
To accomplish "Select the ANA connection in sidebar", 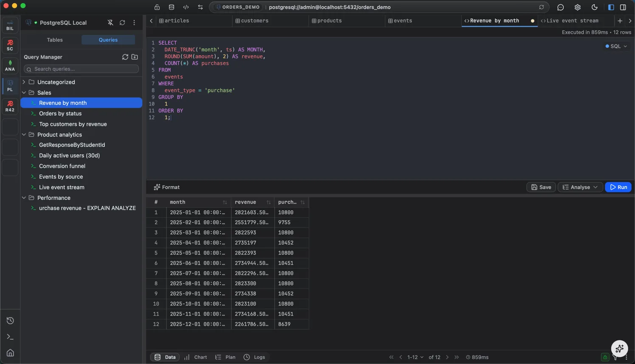I will click(10, 66).
